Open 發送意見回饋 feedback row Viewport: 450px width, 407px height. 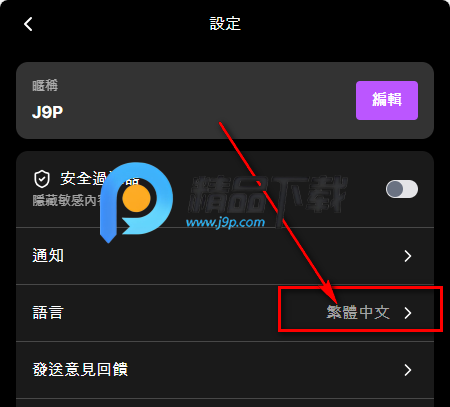coord(225,370)
